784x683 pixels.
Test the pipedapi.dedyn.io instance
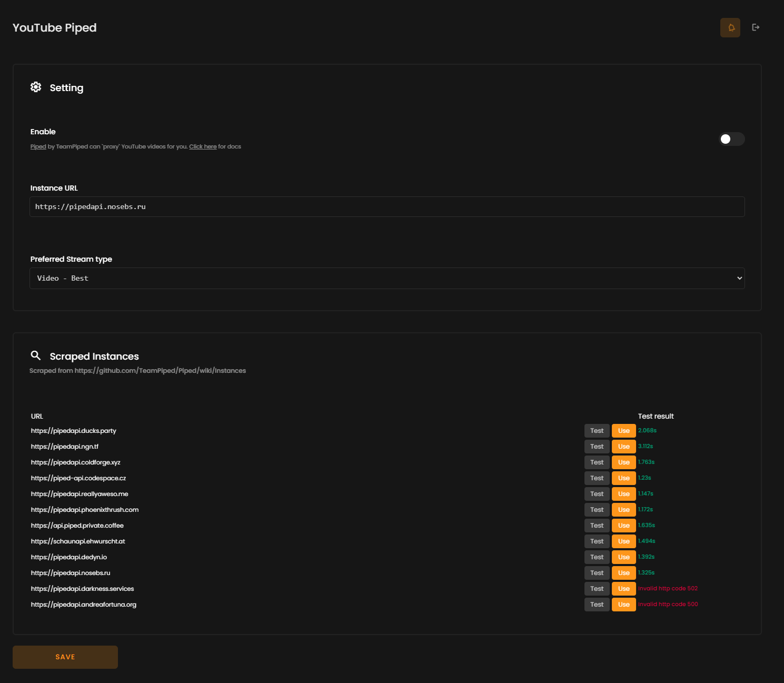pyautogui.click(x=597, y=557)
